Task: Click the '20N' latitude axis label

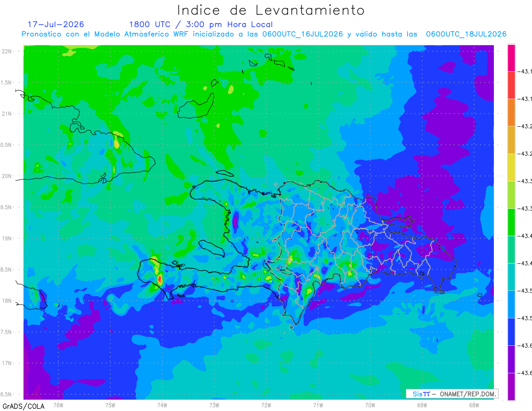Action: coord(8,176)
